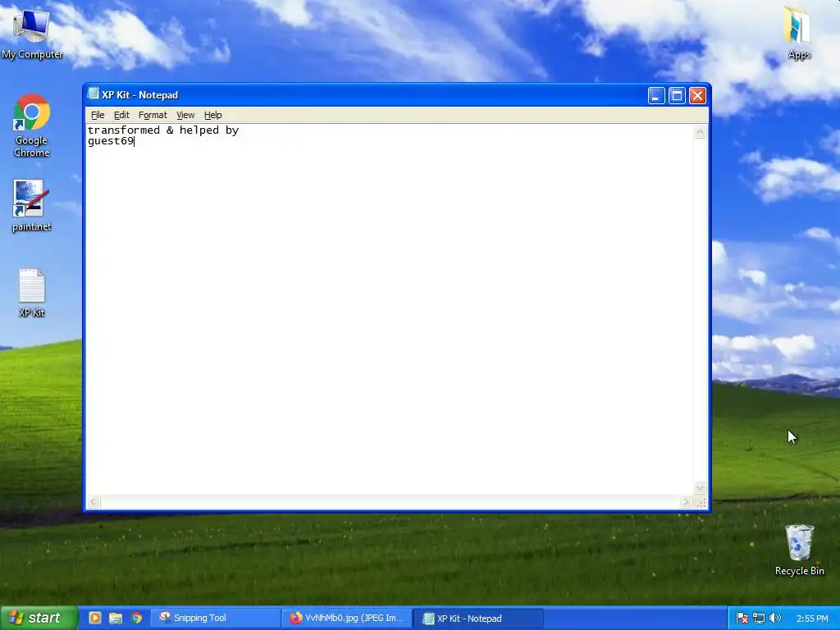This screenshot has width=840, height=630.
Task: Click the security alert tray icon
Action: point(742,619)
